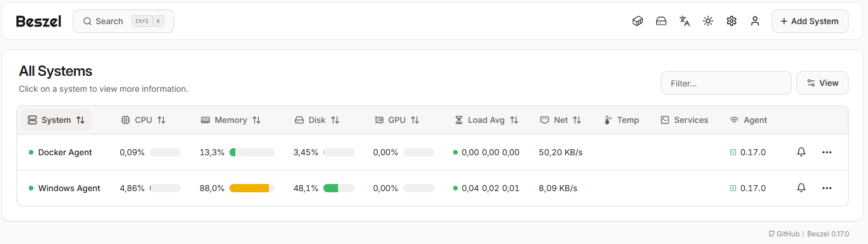Open the Docker Agent system
The image size is (868, 244).
click(65, 152)
